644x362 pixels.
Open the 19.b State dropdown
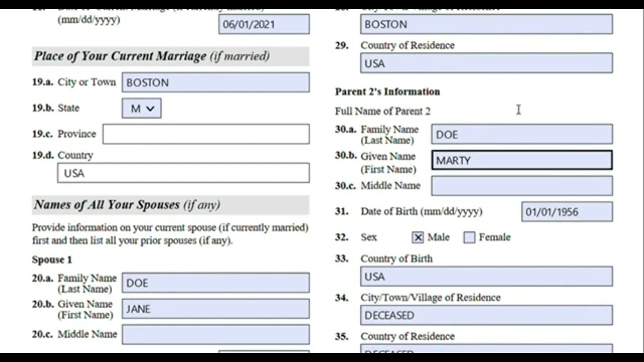pos(141,109)
